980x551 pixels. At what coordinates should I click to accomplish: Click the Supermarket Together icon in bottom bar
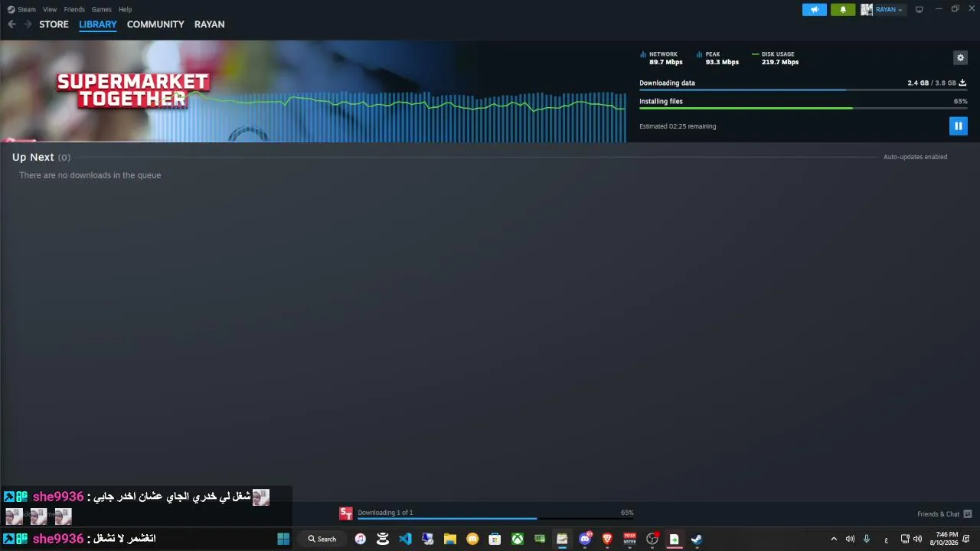click(346, 514)
